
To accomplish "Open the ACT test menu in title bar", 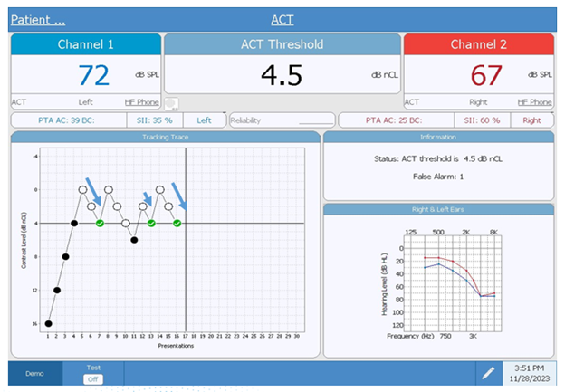I will point(282,19).
